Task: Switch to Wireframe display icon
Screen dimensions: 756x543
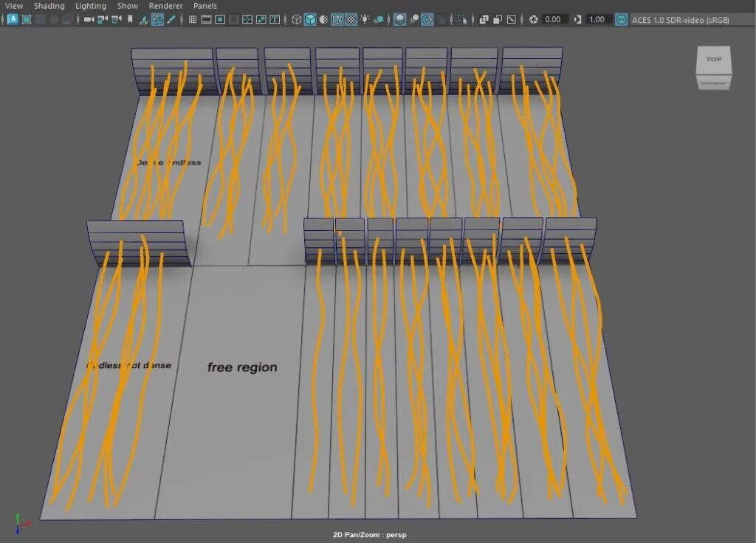Action: (297, 19)
